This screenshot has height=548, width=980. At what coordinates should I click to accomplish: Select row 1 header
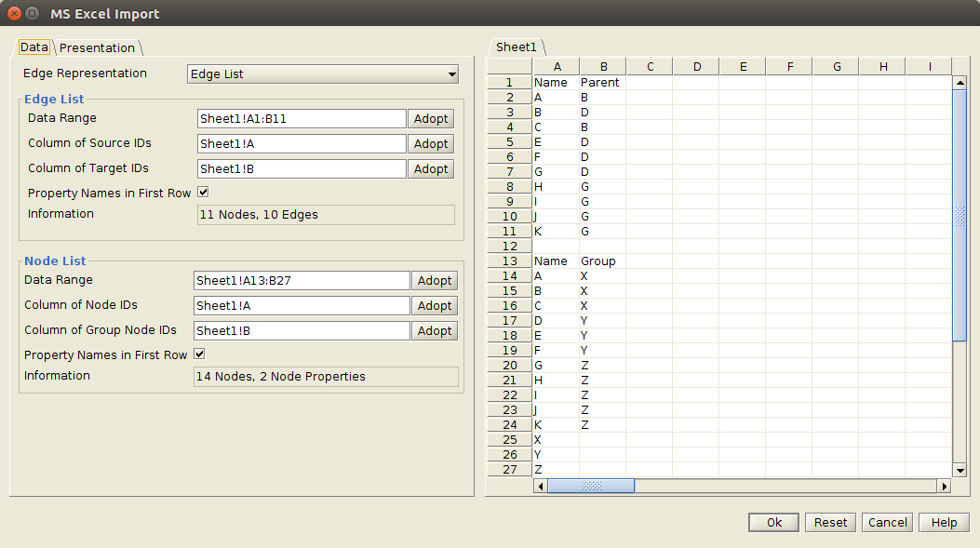pos(509,83)
